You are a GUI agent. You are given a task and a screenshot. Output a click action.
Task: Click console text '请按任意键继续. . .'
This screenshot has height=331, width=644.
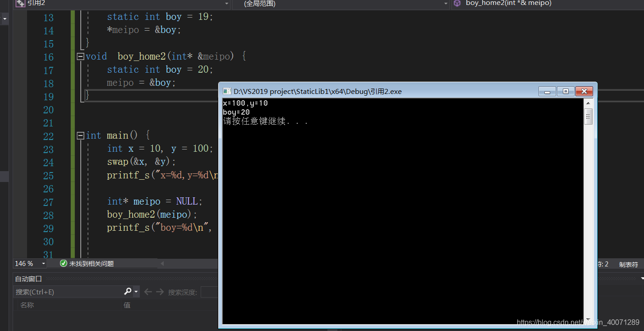pyautogui.click(x=266, y=121)
